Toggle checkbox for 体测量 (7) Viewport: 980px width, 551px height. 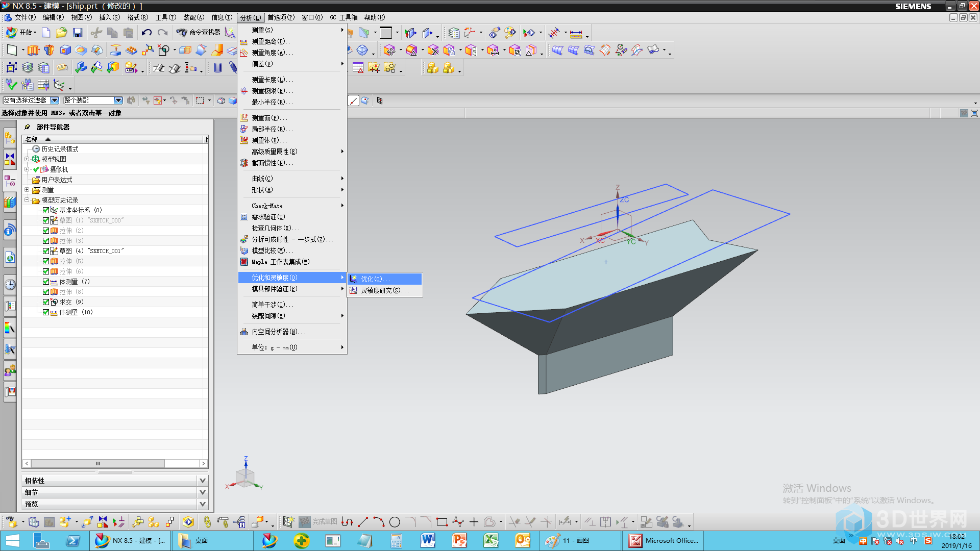46,282
